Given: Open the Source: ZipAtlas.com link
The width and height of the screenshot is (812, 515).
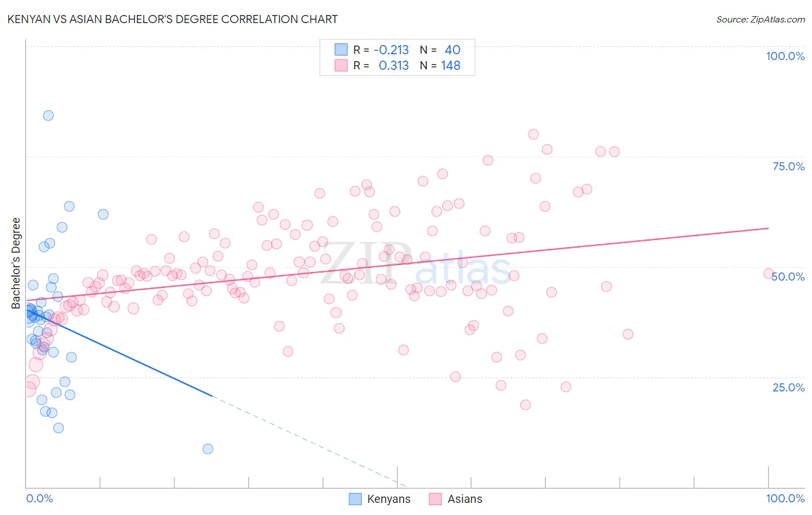Looking at the screenshot, I should pyautogui.click(x=761, y=19).
